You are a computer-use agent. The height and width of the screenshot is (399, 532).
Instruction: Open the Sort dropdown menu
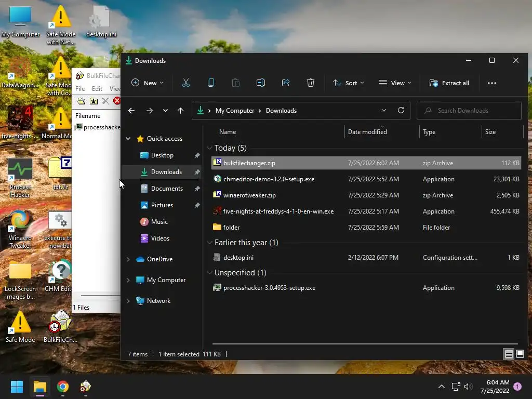coord(349,83)
